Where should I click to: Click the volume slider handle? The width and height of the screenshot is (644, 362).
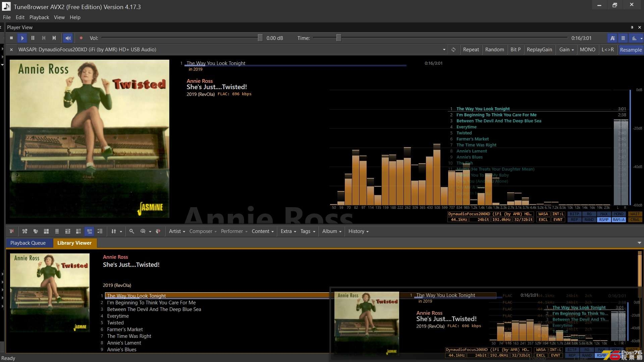click(x=260, y=38)
